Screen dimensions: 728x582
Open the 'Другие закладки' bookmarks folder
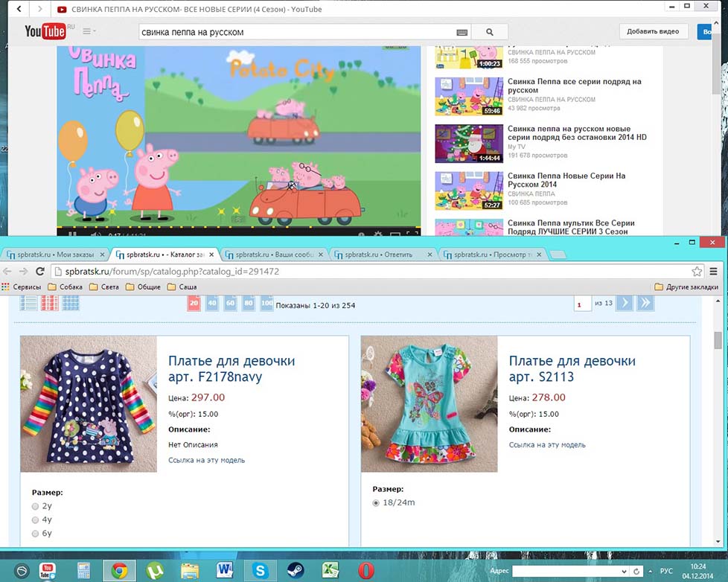click(x=686, y=287)
